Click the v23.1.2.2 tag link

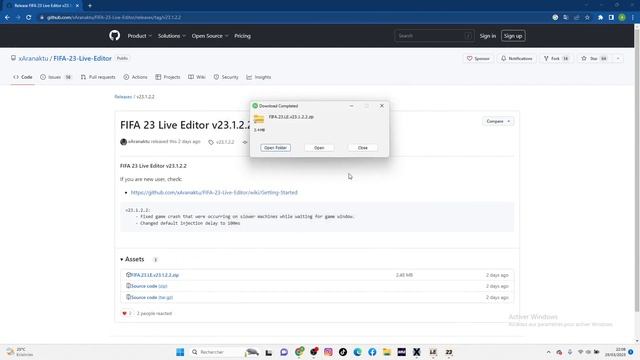click(222, 142)
